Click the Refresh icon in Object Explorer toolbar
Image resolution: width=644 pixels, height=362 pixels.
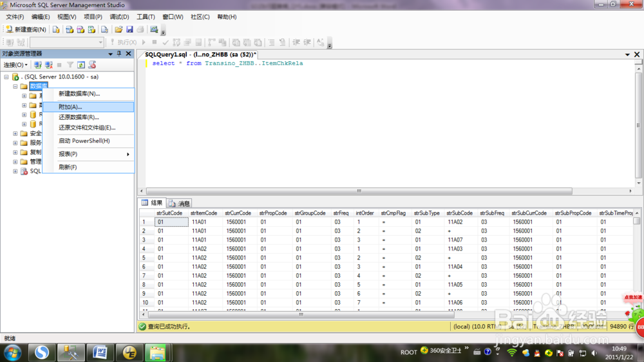(81, 65)
